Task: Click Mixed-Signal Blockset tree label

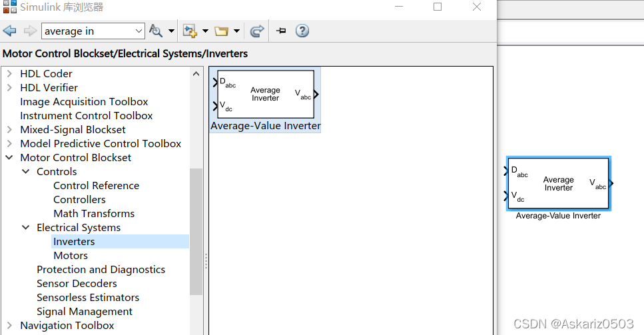Action: 73,130
